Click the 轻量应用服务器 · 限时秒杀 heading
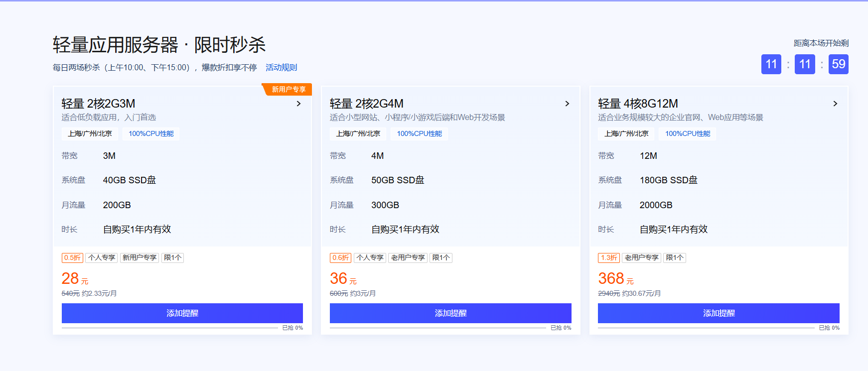Image resolution: width=868 pixels, height=371 pixels. coord(159,45)
